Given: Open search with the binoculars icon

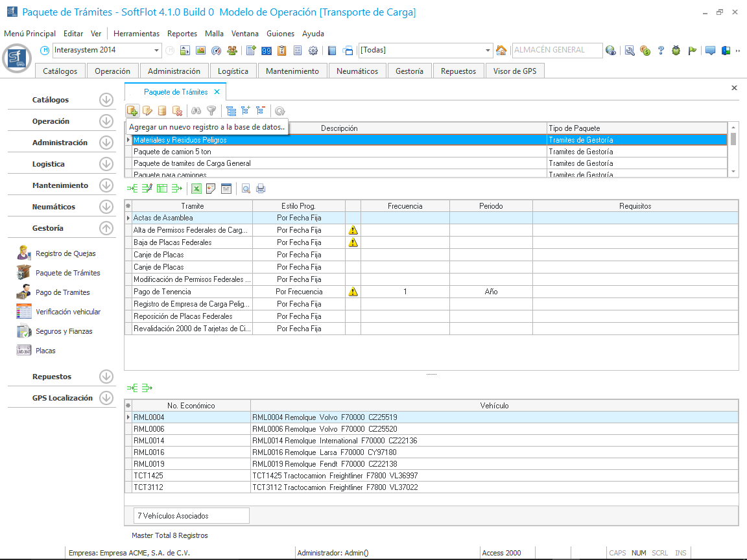Looking at the screenshot, I should coord(196,111).
